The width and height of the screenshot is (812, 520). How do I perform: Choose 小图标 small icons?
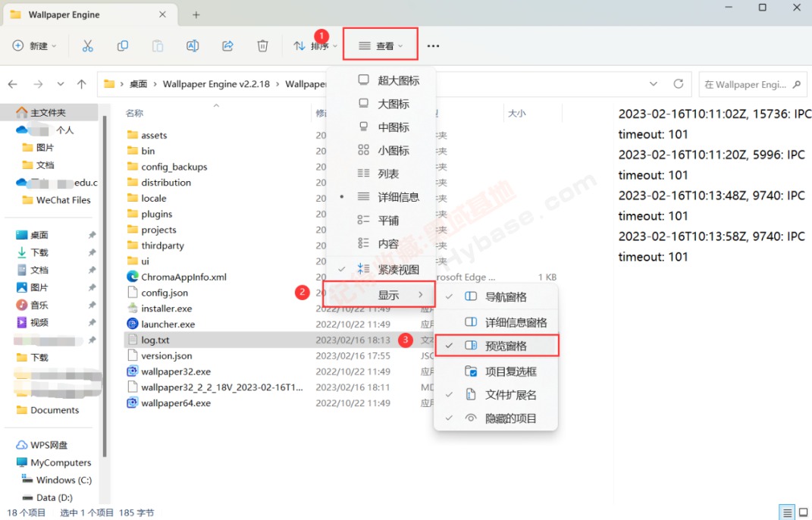click(381, 150)
